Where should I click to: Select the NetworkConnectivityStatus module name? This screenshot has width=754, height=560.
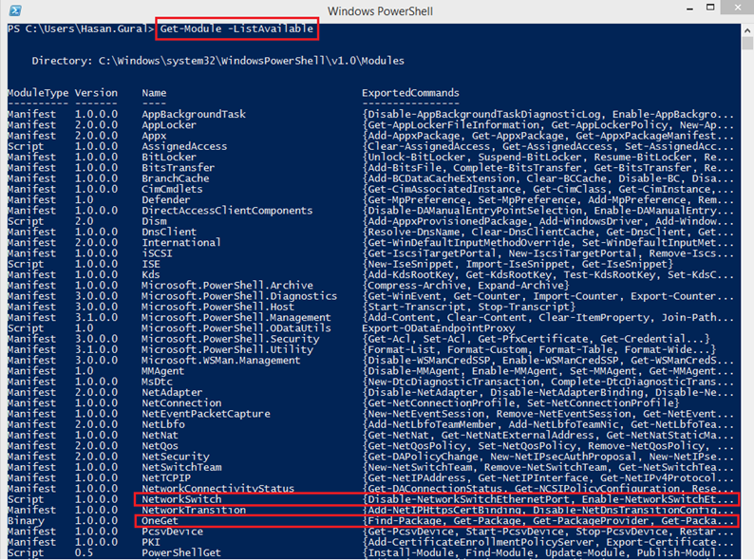click(217, 489)
